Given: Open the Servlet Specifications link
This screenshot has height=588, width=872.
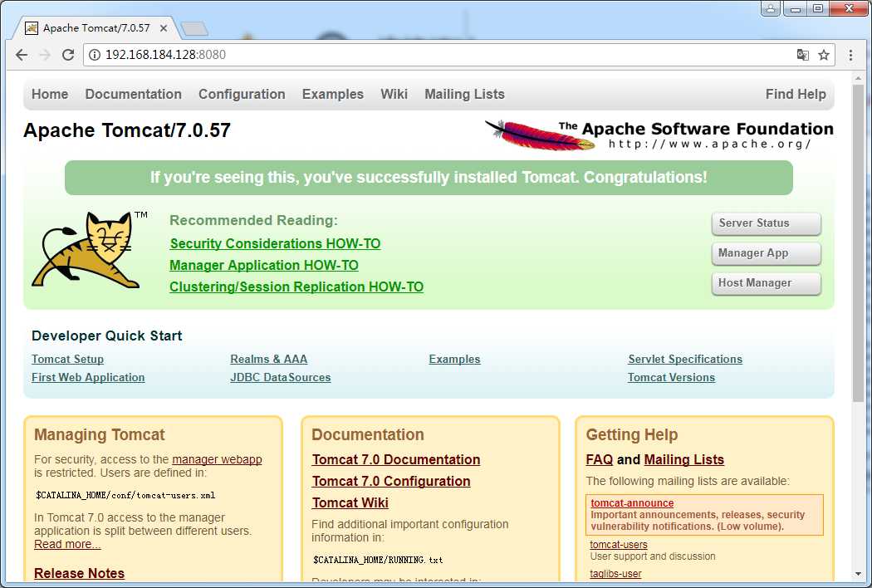Looking at the screenshot, I should click(x=685, y=360).
